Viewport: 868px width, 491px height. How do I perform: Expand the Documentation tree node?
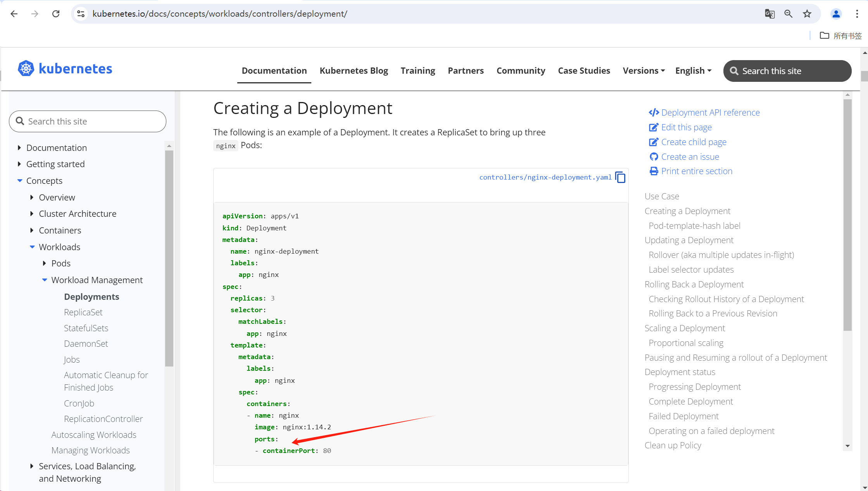click(x=19, y=148)
